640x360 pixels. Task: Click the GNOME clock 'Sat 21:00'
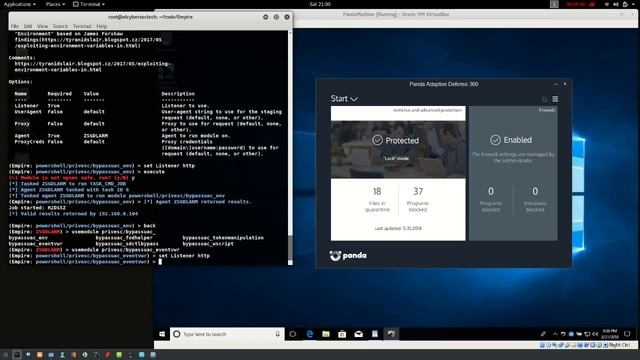pos(320,4)
